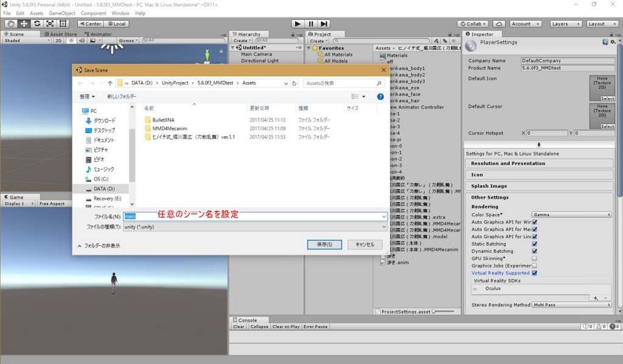Select the Hand tool in Unity toolbar
The image size is (623, 364).
coord(11,24)
